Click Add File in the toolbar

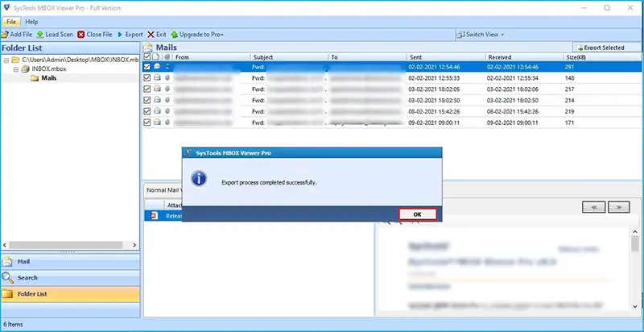(x=16, y=35)
